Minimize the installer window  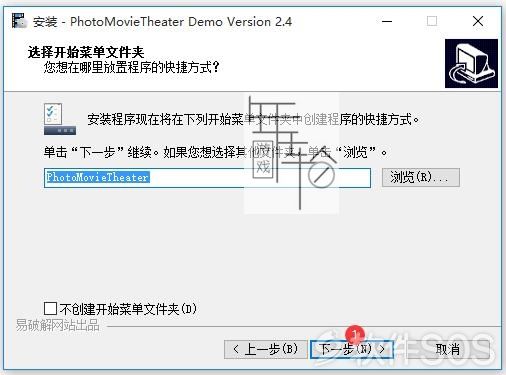[x=387, y=21]
